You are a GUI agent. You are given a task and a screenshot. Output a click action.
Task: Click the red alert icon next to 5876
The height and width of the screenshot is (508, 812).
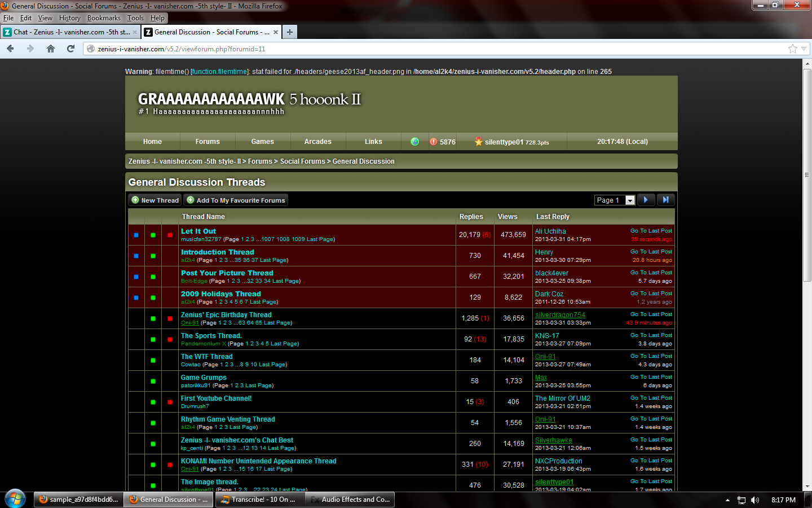pos(434,142)
